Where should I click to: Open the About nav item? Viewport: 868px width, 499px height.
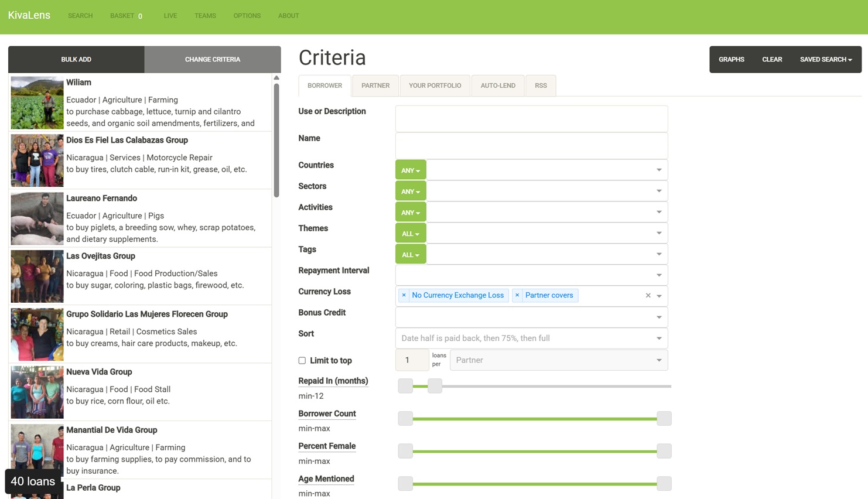tap(288, 16)
